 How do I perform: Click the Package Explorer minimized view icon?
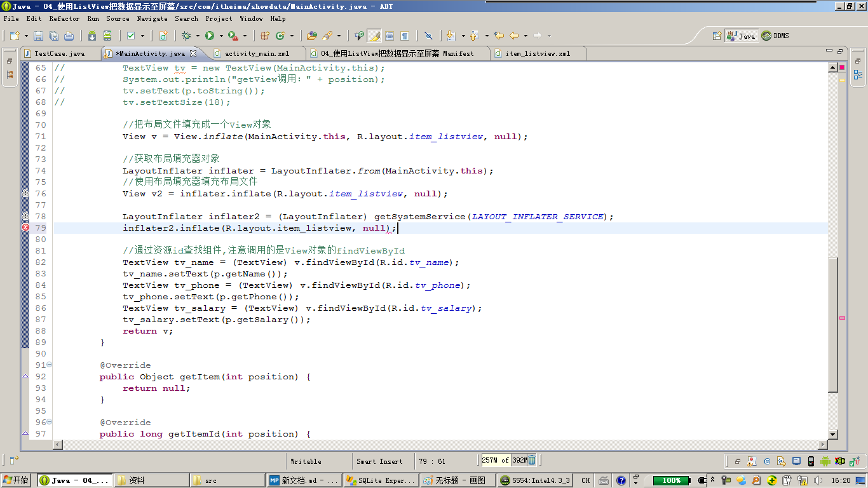click(x=10, y=75)
